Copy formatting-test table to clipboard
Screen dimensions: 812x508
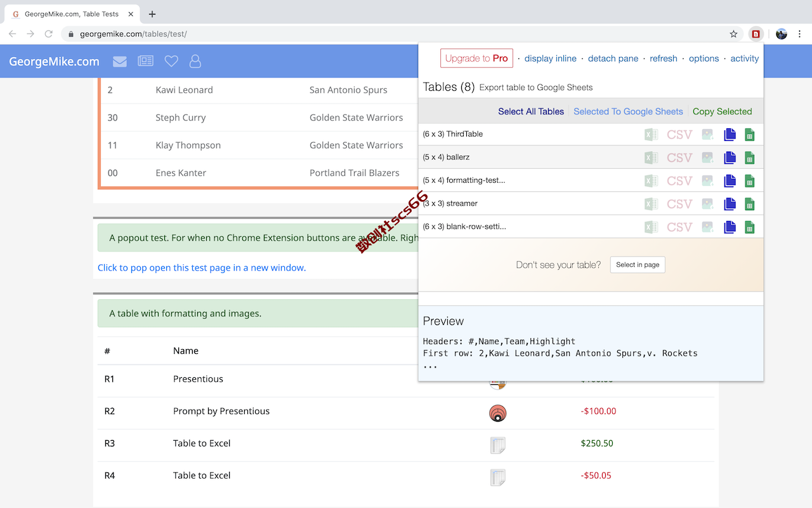[x=730, y=181]
